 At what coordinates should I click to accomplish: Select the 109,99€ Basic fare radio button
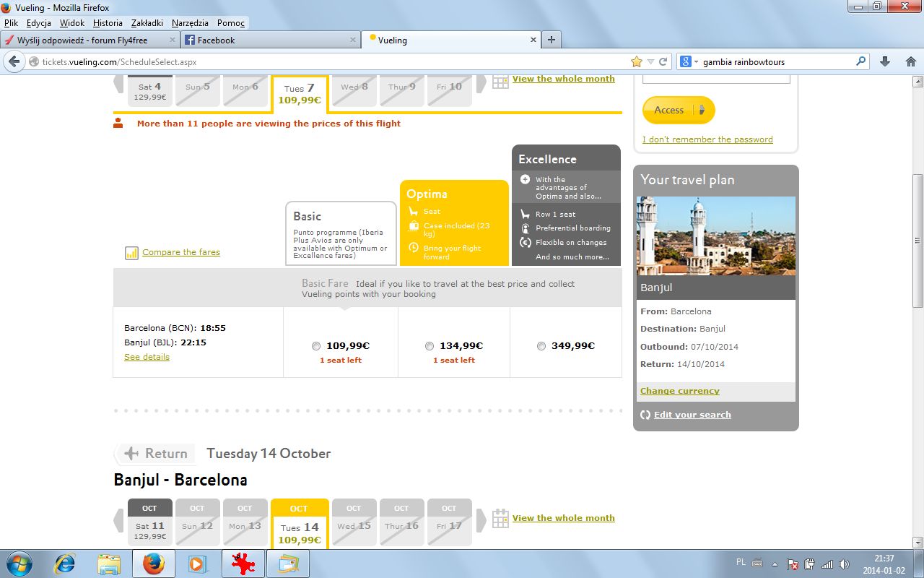316,346
